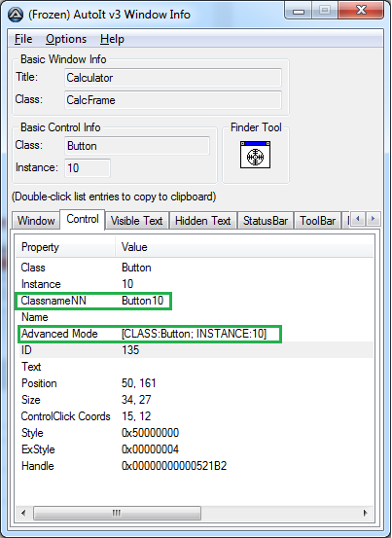The height and width of the screenshot is (538, 392).
Task: Open the Options menu
Action: point(66,39)
